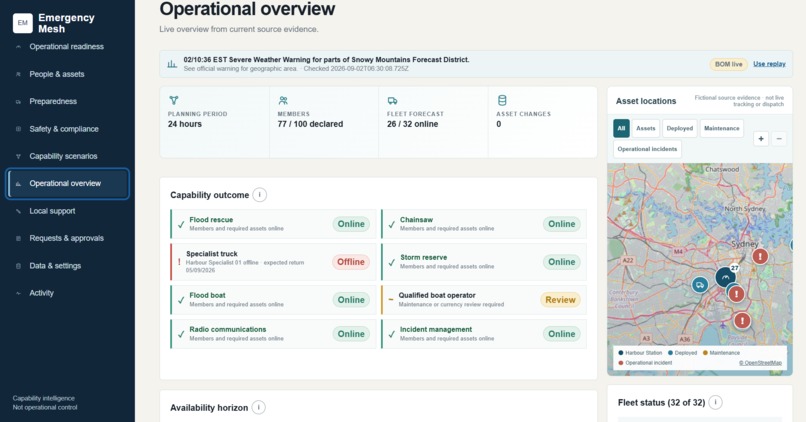This screenshot has width=806, height=422.
Task: Open Capability scenarios page
Action: tap(67, 156)
